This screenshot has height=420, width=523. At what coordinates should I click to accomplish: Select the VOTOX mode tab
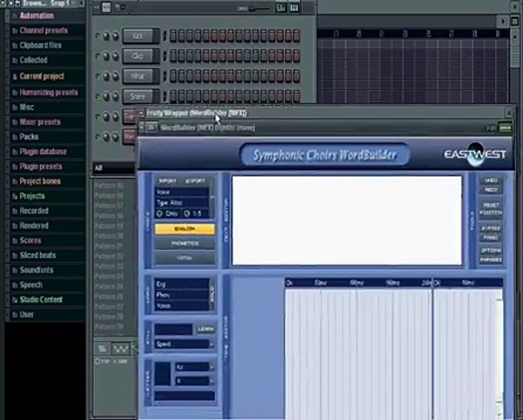pos(185,258)
